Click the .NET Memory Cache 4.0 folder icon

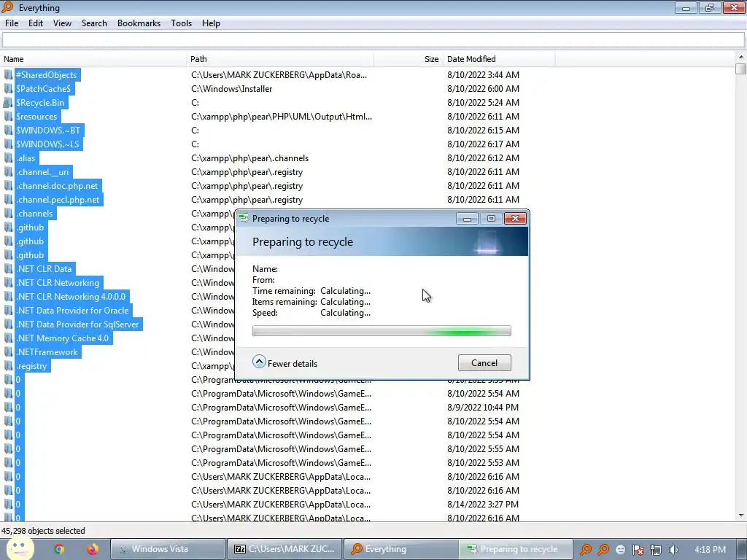pos(8,338)
